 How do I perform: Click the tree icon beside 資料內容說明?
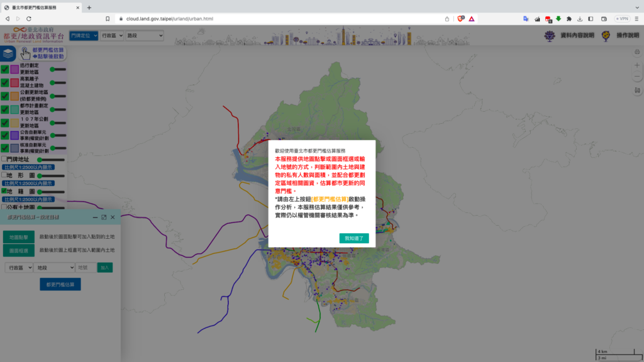point(550,36)
